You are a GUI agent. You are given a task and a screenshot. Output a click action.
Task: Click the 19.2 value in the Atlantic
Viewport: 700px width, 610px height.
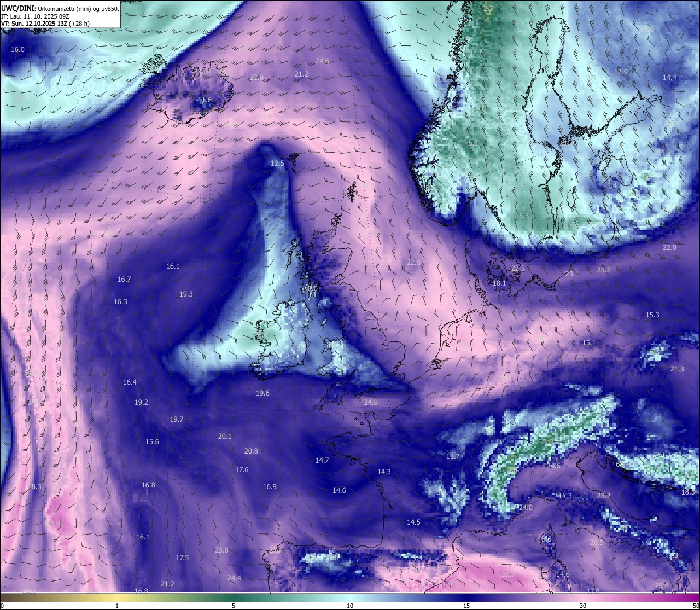(x=141, y=403)
